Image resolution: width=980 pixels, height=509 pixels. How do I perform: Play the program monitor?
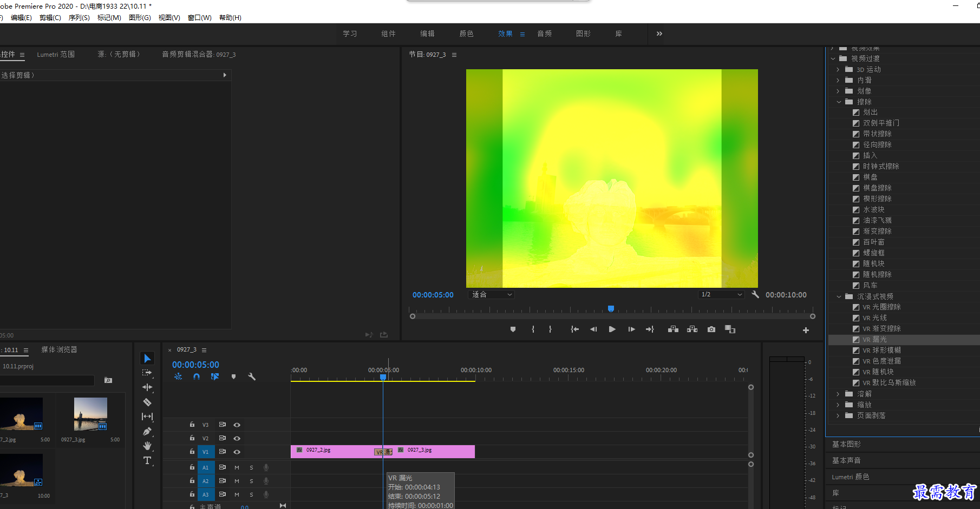(612, 329)
